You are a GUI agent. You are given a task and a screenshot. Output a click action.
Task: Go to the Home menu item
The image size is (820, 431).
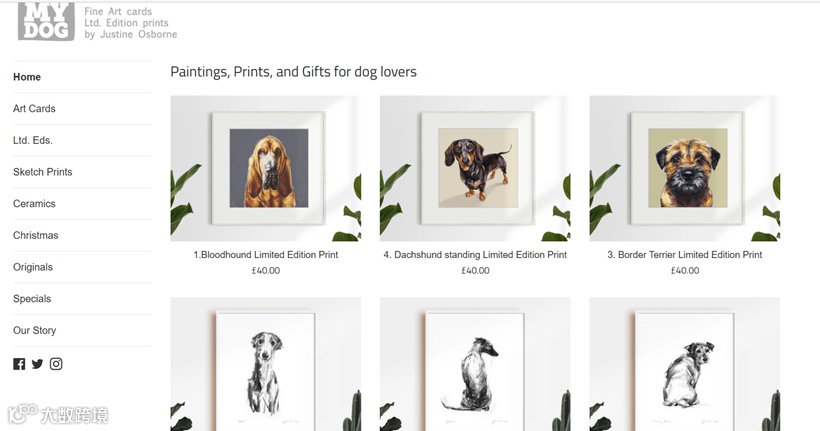tap(27, 77)
